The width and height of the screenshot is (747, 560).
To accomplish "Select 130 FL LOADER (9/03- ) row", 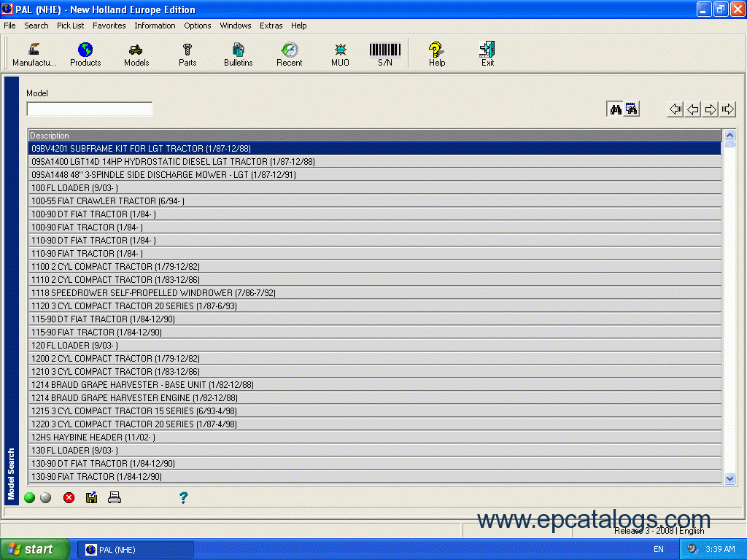I will tap(374, 451).
